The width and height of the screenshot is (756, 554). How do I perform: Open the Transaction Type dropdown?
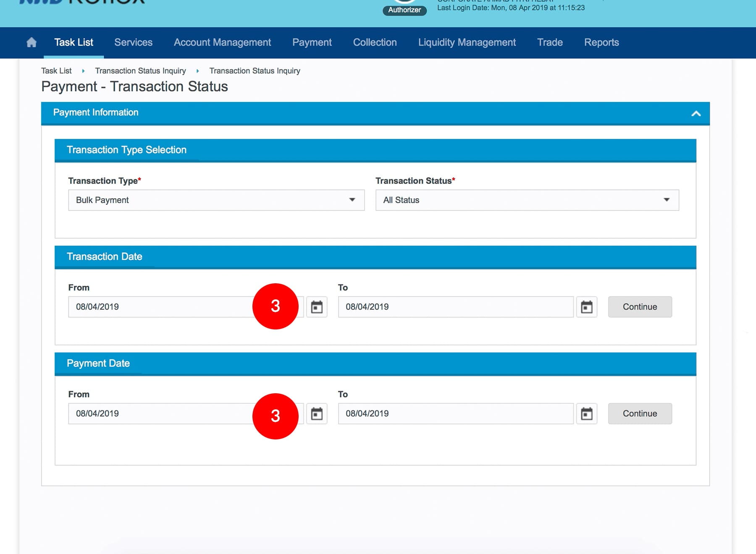(216, 200)
